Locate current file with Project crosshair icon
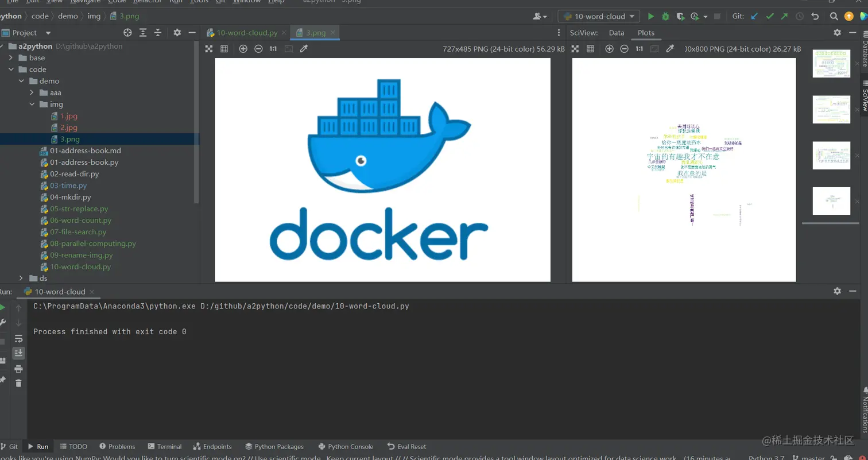Viewport: 868px width, 460px height. point(127,33)
